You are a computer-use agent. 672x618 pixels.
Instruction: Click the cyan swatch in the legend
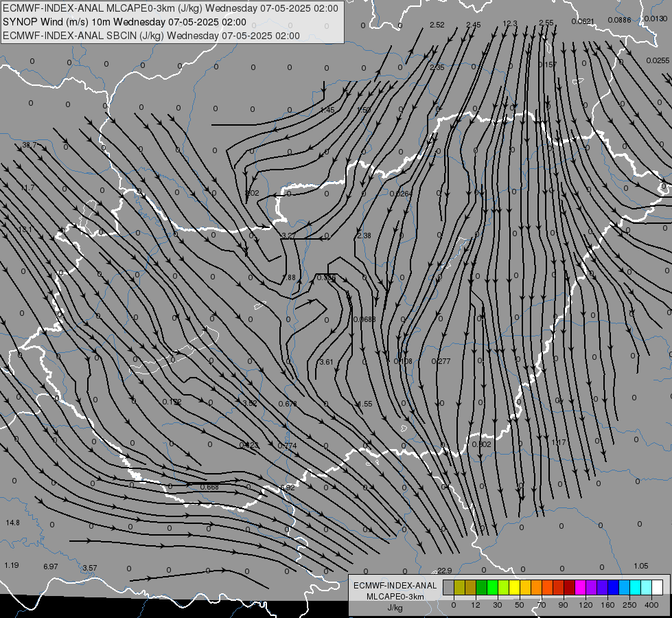(635, 587)
